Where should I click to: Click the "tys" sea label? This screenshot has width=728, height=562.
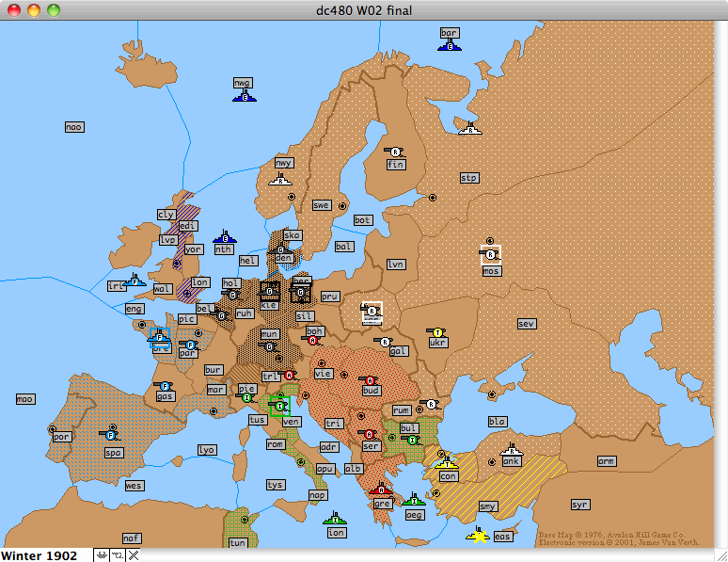click(276, 485)
